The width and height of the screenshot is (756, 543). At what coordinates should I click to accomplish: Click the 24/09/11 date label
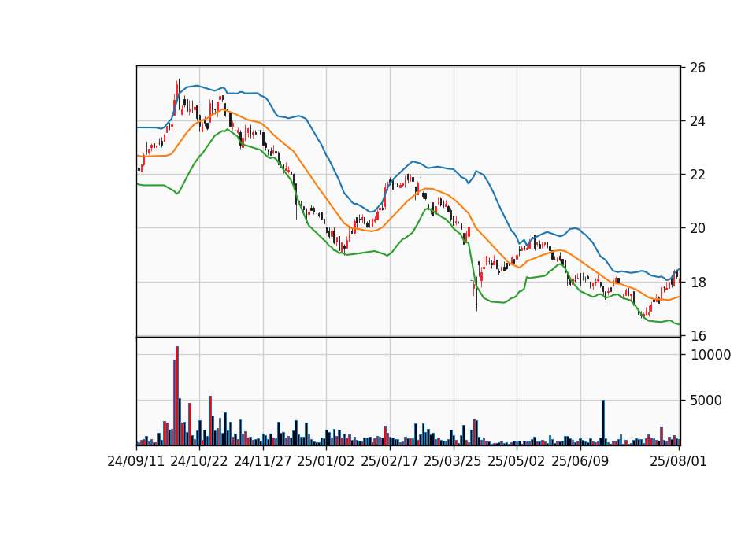136,462
